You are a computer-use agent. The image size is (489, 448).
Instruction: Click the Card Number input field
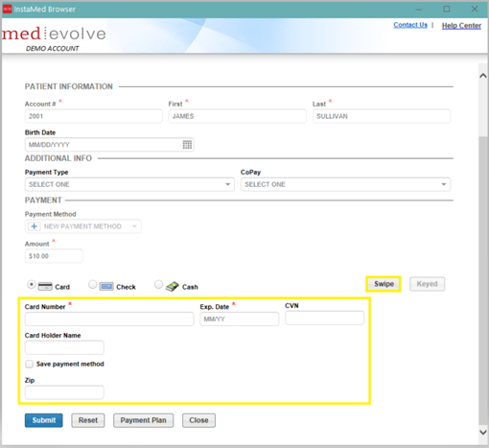[109, 319]
